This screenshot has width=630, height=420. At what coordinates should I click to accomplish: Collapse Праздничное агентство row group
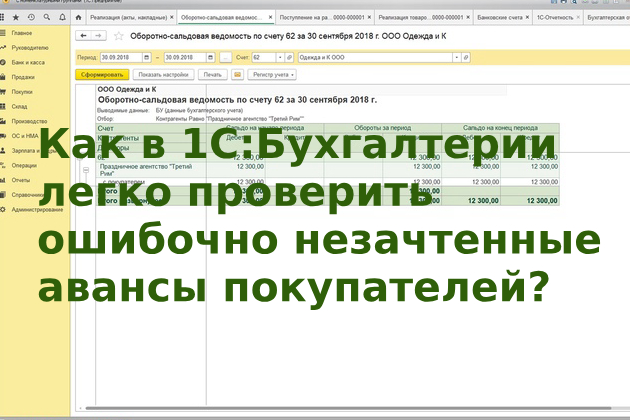coord(86,170)
